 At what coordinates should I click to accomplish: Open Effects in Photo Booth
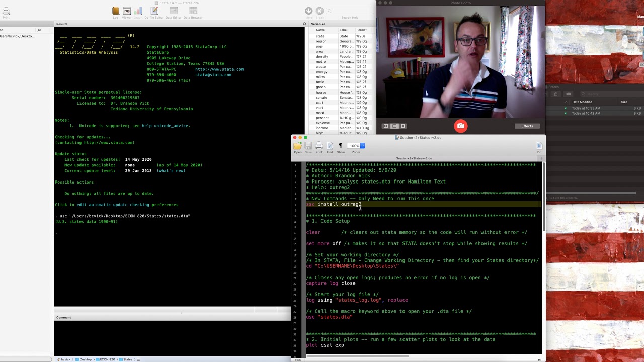pos(527,126)
